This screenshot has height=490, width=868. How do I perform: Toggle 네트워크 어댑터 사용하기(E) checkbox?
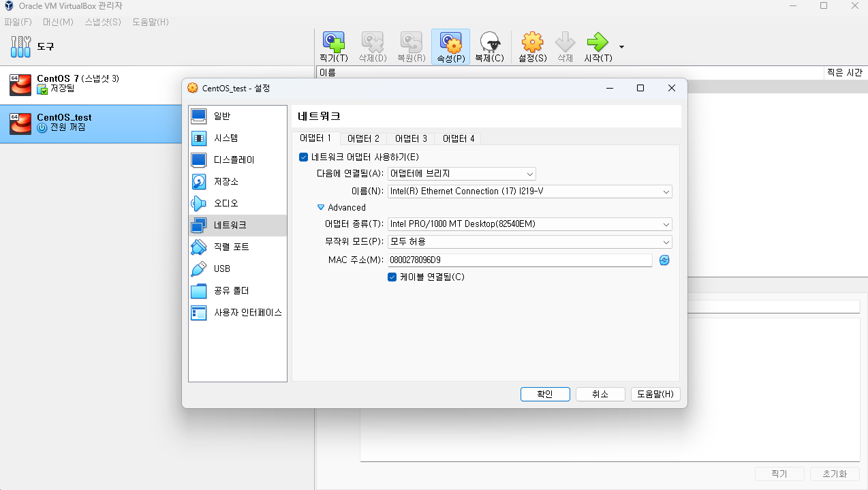(x=304, y=157)
